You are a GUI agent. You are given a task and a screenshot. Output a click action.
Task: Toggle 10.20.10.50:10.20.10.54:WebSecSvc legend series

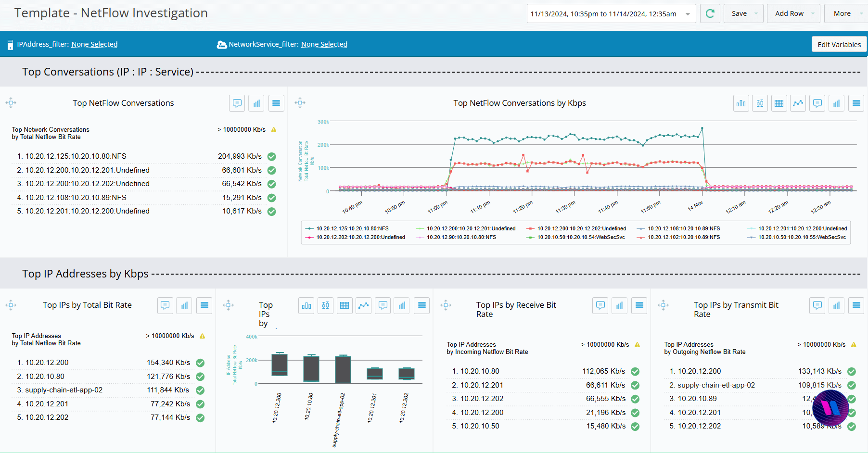pyautogui.click(x=581, y=238)
